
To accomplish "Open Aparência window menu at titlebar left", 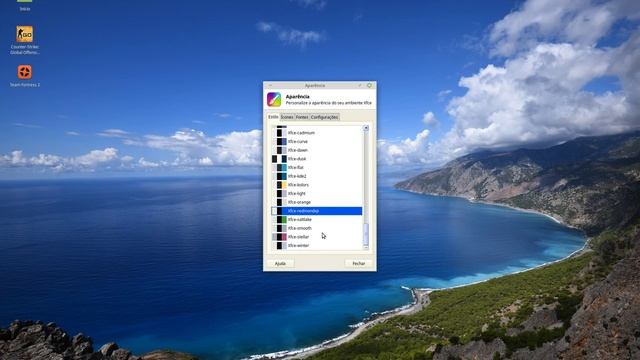I will tap(270, 85).
